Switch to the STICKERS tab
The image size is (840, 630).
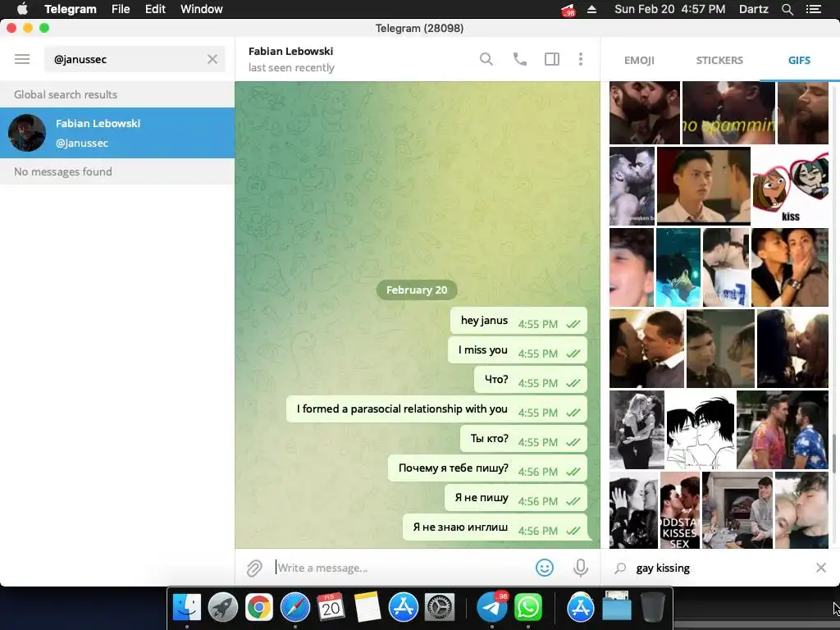[719, 60]
